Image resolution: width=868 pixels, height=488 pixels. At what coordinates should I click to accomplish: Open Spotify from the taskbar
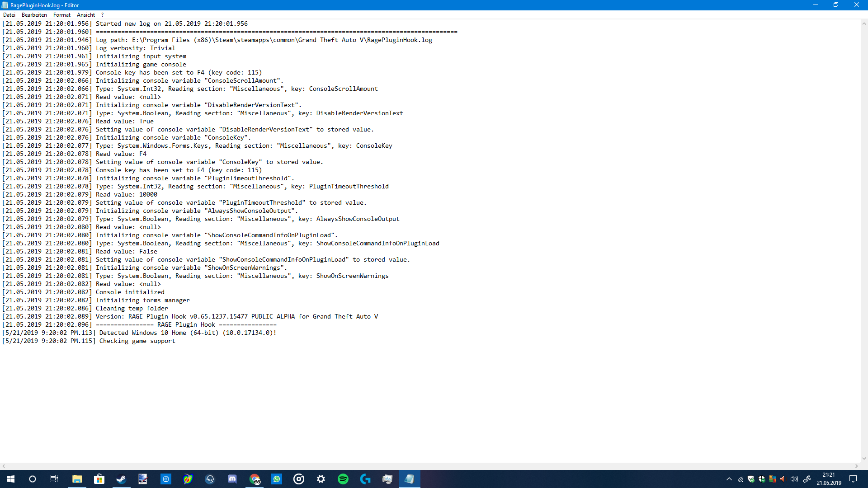coord(343,479)
